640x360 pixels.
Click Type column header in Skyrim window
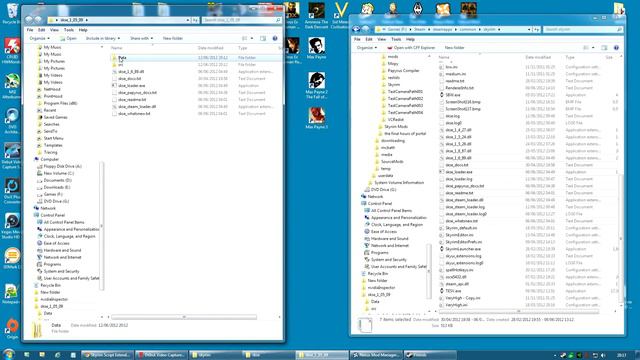point(570,58)
